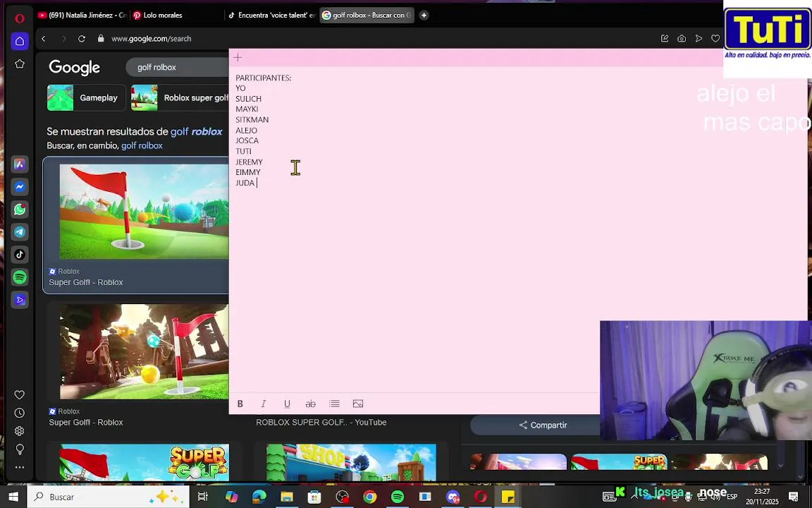Open settings gear in Opera sidebar
Screen dimensions: 812x508
click(20, 431)
